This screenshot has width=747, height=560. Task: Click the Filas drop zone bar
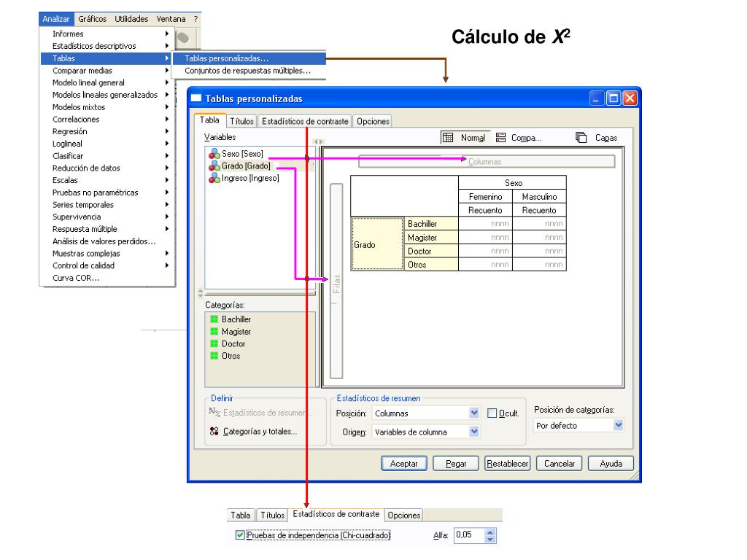coord(336,281)
